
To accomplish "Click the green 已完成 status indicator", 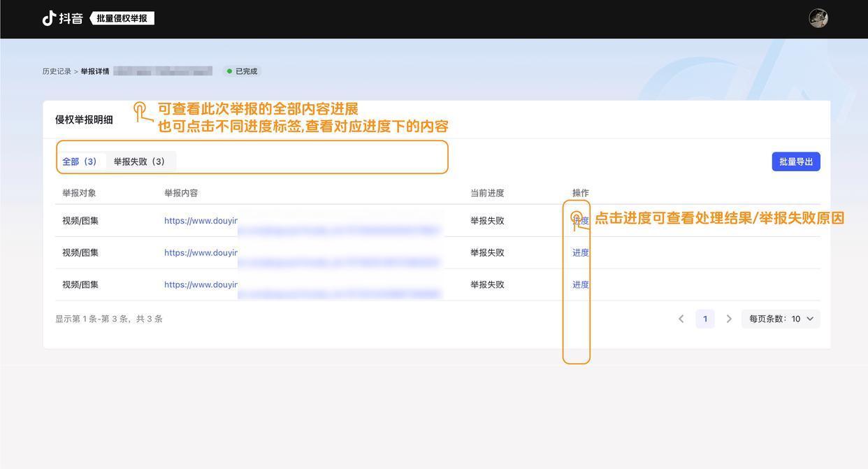I will tap(242, 71).
